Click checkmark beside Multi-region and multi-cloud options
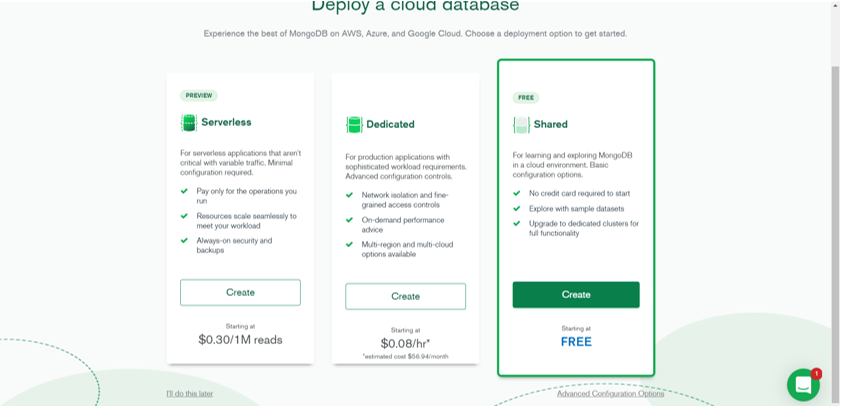The image size is (841, 406). tap(349, 244)
